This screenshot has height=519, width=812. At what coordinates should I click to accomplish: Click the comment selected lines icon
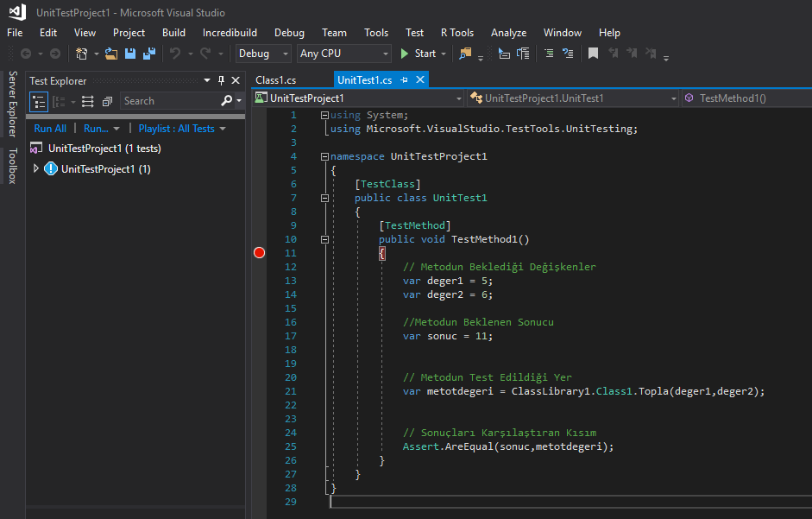click(549, 54)
